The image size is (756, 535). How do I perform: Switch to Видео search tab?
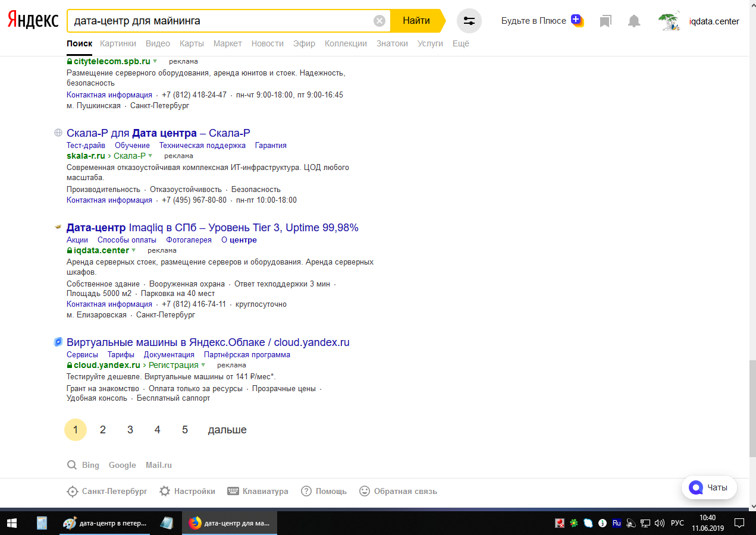pos(158,43)
